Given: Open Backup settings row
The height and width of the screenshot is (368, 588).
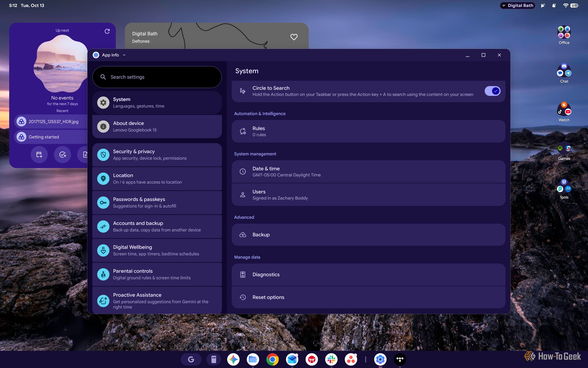Looking at the screenshot, I should [x=368, y=235].
